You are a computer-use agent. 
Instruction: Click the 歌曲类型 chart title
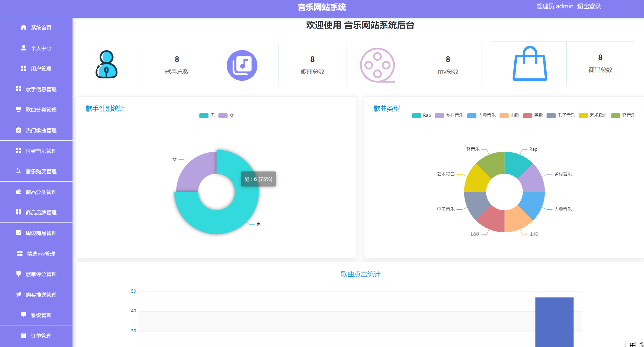pos(387,108)
